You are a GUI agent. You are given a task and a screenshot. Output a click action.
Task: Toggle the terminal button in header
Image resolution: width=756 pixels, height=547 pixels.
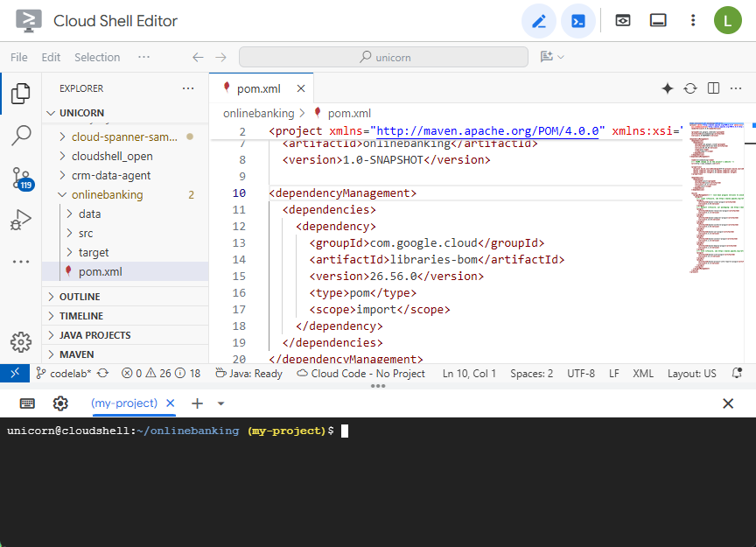(578, 21)
